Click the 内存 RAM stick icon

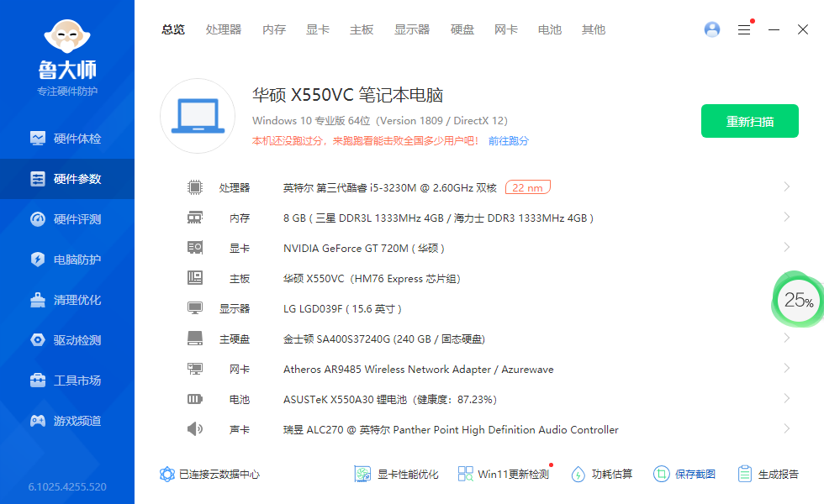point(195,218)
